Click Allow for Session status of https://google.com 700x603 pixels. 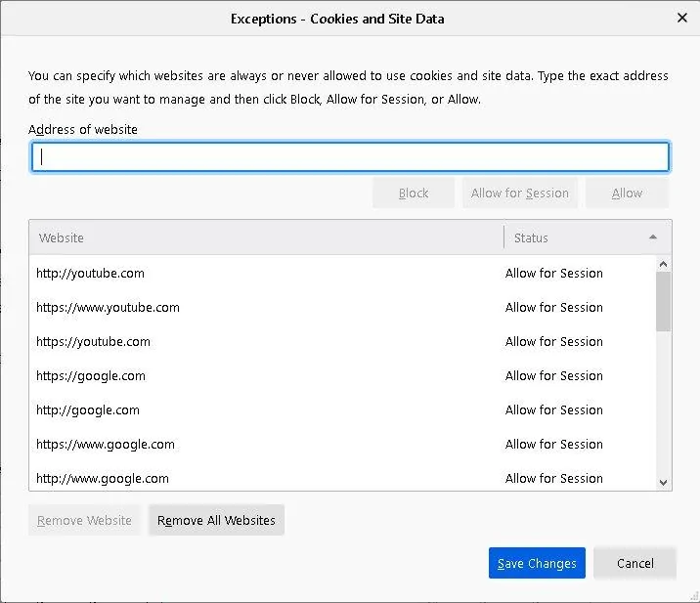(554, 376)
